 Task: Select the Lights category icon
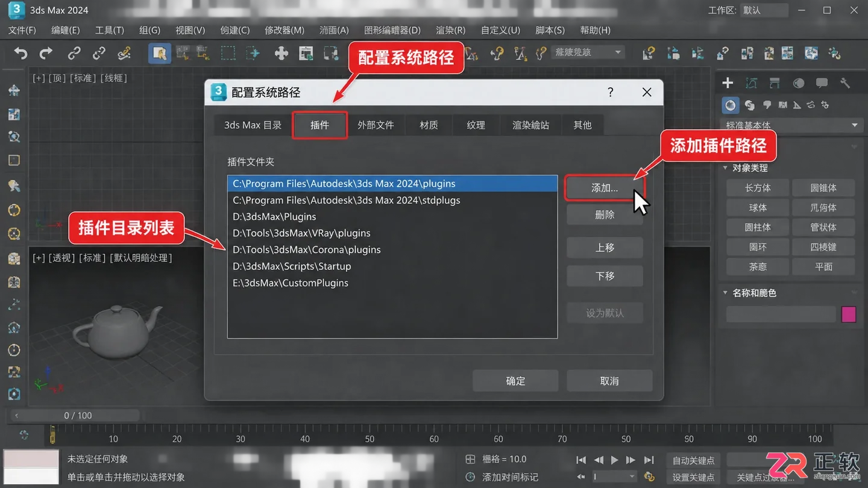click(767, 105)
